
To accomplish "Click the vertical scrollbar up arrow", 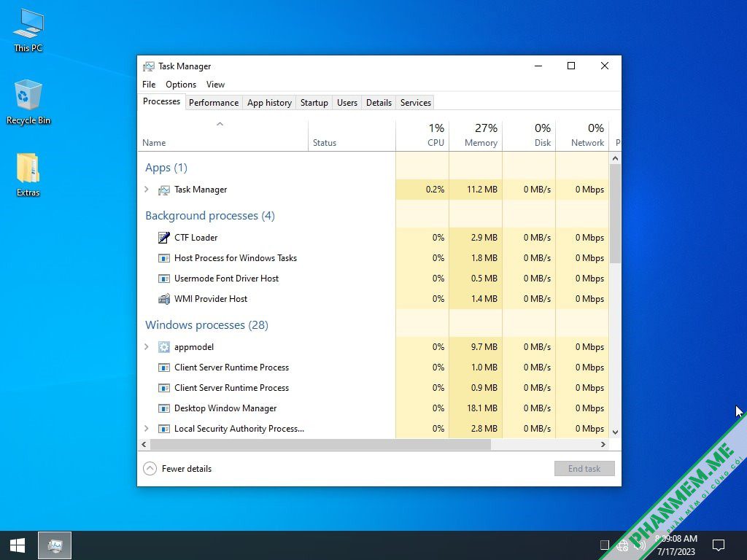I will [615, 158].
